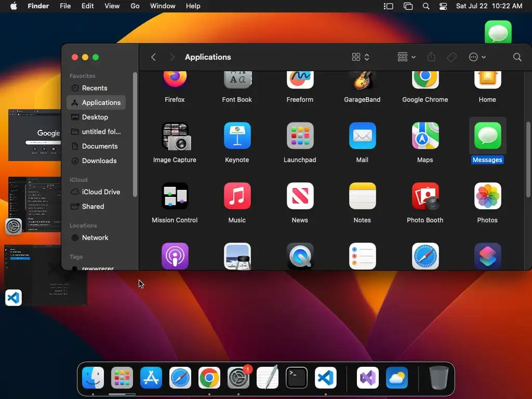Select the Maps app icon
This screenshot has height=399, width=532.
click(425, 136)
